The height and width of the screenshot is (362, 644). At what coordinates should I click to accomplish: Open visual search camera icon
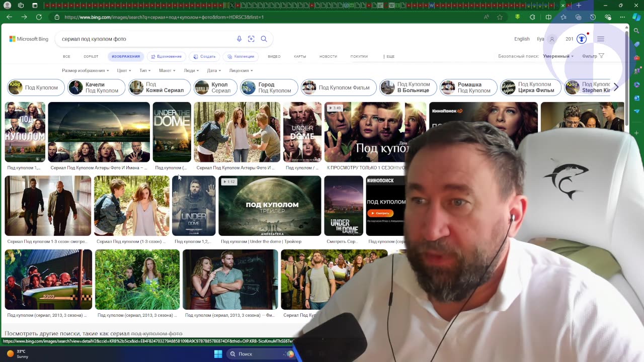point(251,39)
